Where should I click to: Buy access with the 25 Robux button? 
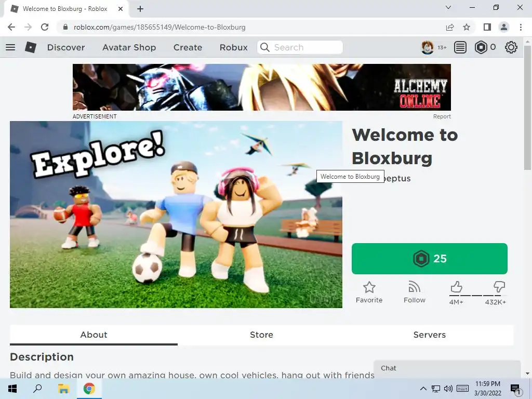pyautogui.click(x=430, y=259)
